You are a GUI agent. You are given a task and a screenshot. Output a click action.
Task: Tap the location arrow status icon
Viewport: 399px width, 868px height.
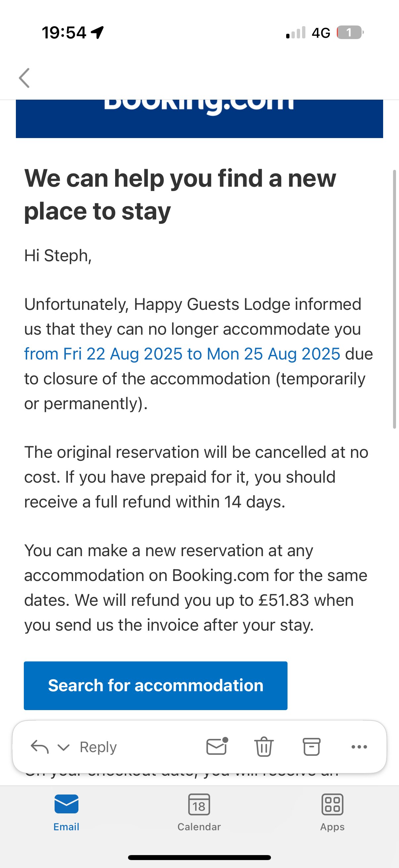[98, 33]
